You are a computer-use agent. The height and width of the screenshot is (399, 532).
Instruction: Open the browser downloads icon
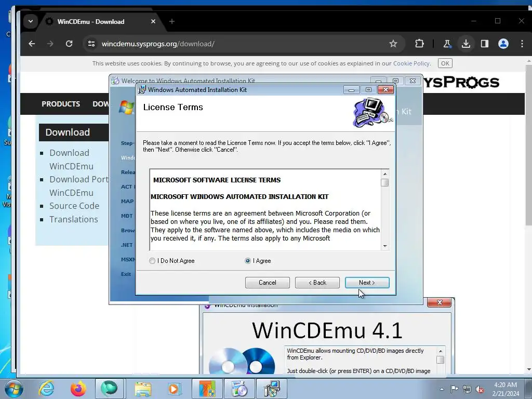point(466,44)
